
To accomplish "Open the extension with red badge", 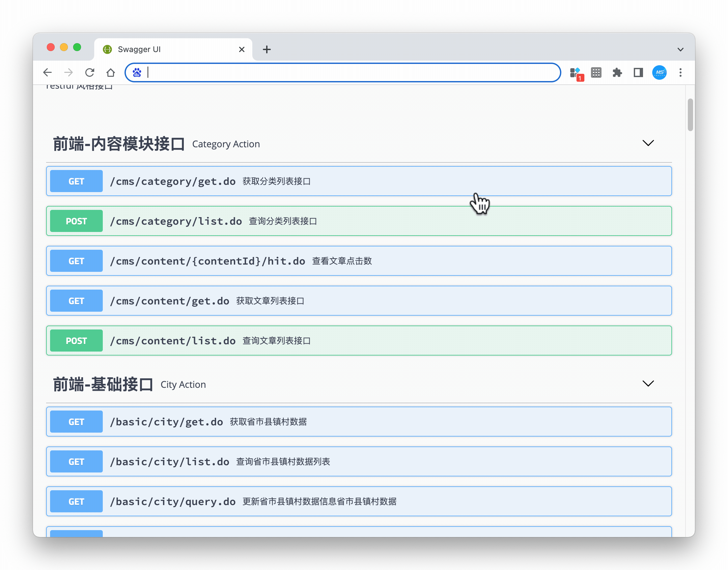I will tap(576, 73).
